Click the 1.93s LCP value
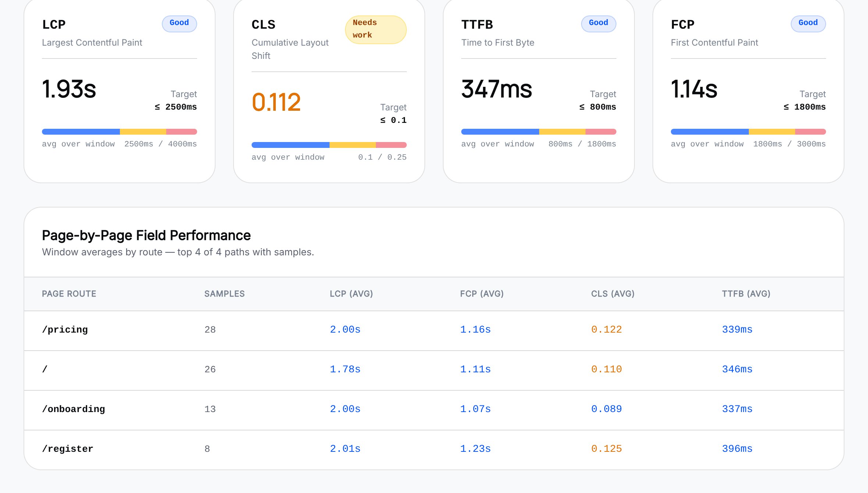This screenshot has height=493, width=868. coord(69,89)
